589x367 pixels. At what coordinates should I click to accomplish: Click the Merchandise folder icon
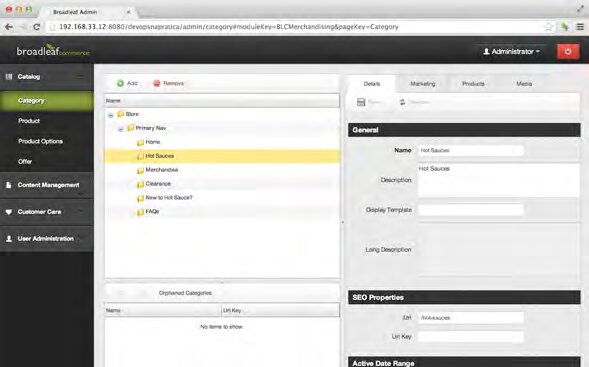click(140, 170)
